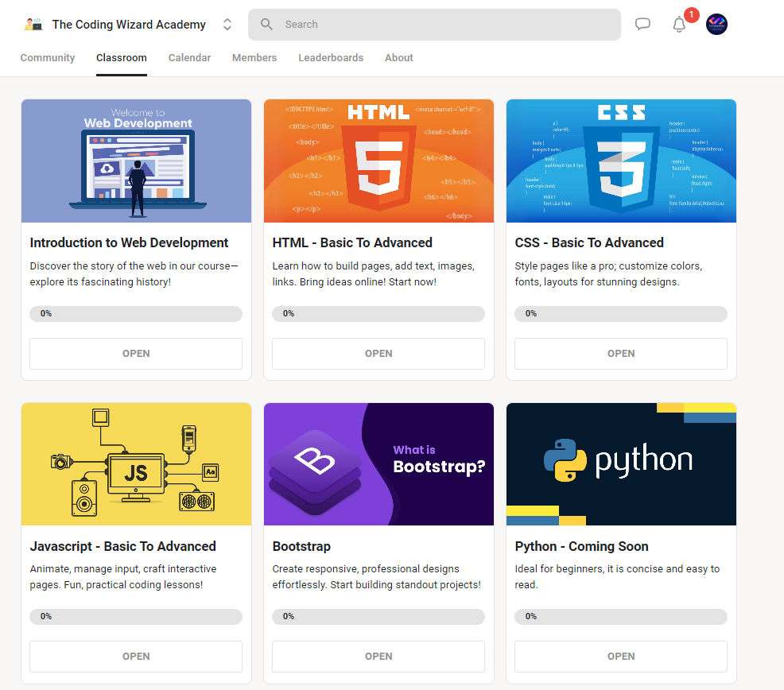This screenshot has height=690, width=784.
Task: Open the chat messages icon
Action: coord(642,24)
